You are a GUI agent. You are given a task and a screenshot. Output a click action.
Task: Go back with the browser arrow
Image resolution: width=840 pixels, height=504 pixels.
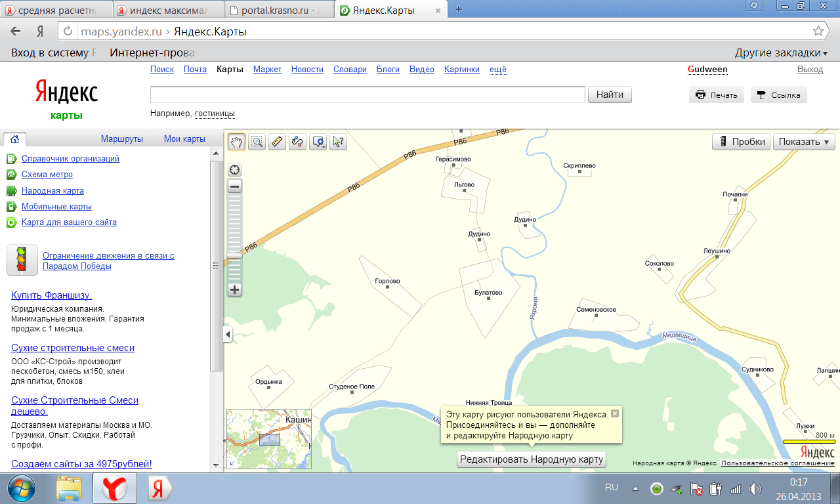pyautogui.click(x=15, y=31)
